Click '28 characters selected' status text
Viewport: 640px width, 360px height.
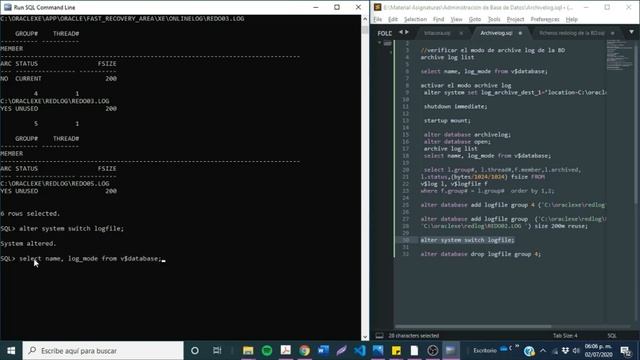pos(413,336)
